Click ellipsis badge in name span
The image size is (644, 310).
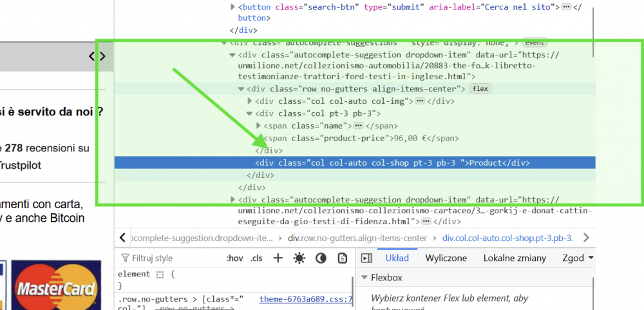[359, 126]
